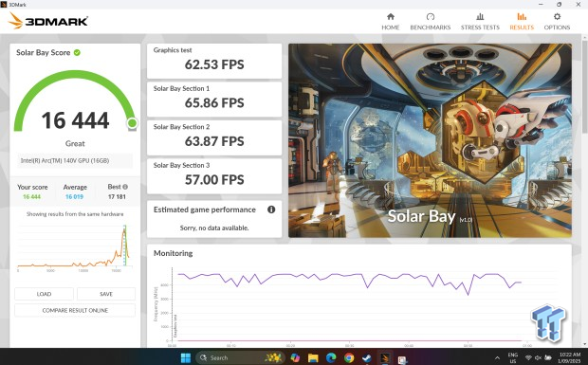588x365 pixels.
Task: Click the Load button
Action: [44, 294]
